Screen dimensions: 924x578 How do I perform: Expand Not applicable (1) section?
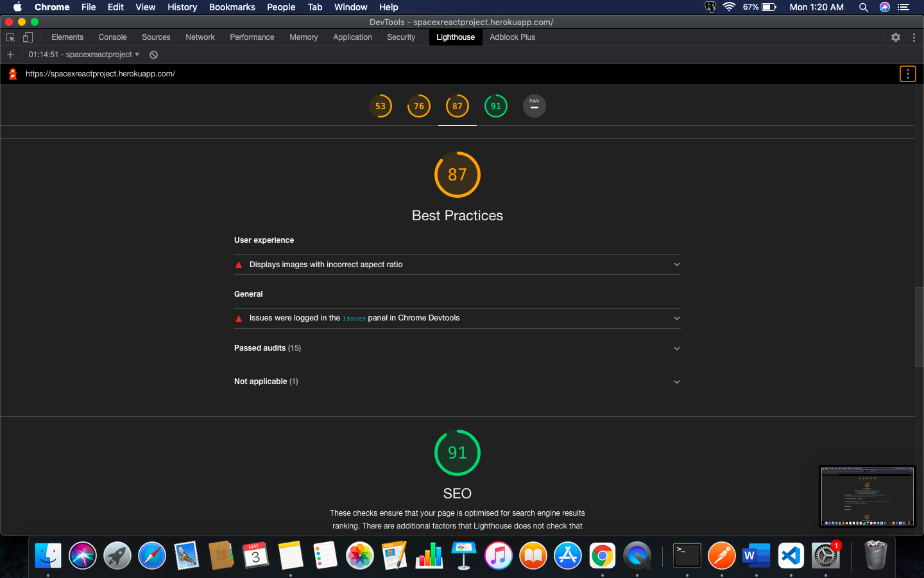[x=458, y=381]
